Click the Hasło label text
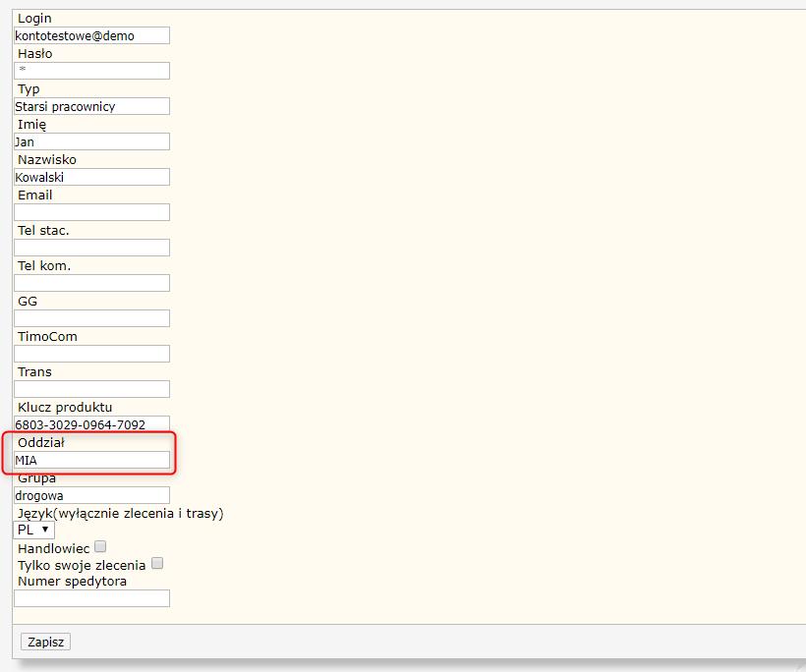This screenshot has height=672, width=806. 35,53
